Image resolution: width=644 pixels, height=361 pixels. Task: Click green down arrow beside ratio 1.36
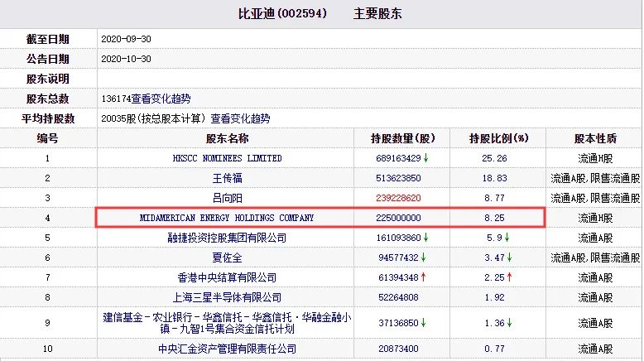click(509, 323)
